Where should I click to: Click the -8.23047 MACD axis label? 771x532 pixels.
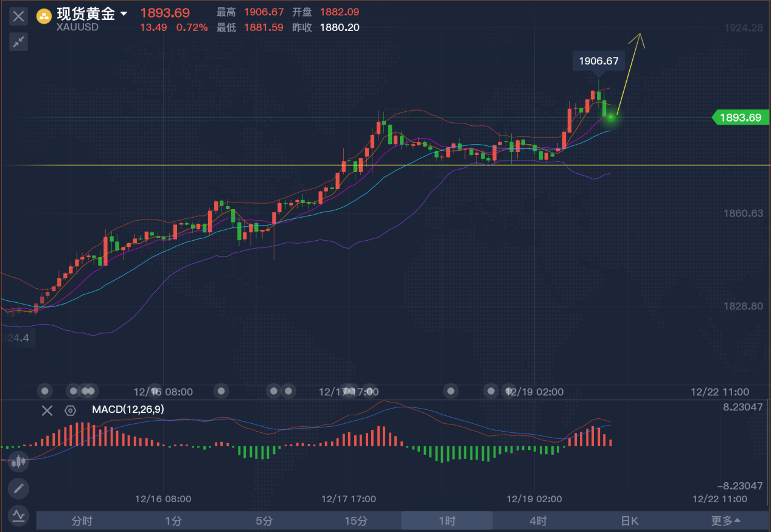pos(740,486)
